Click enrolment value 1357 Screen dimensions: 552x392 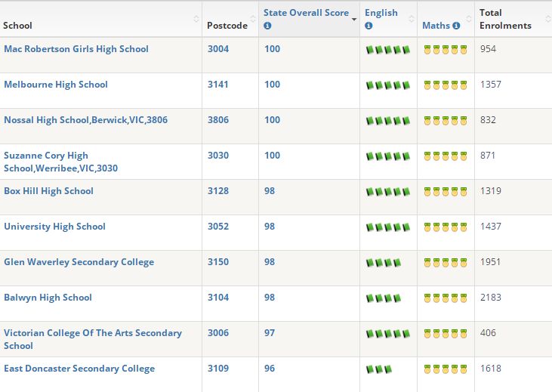490,85
